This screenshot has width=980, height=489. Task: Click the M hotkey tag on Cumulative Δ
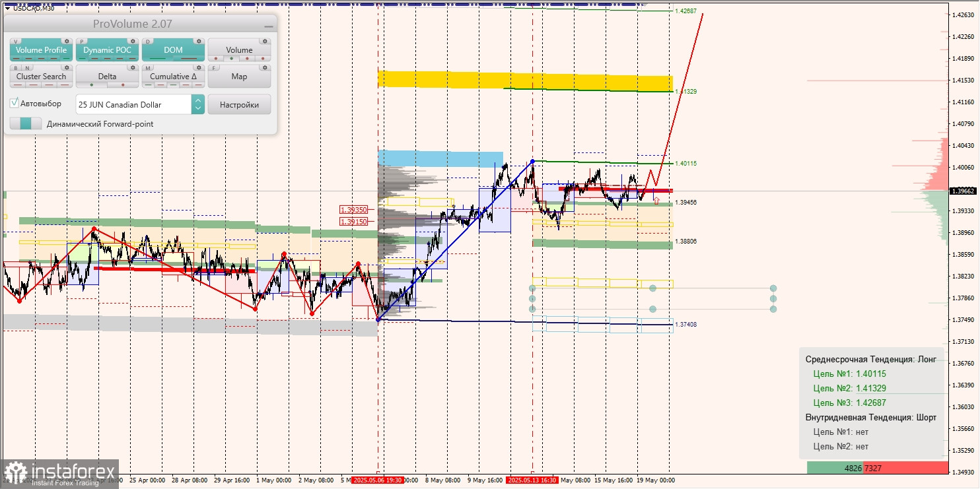click(147, 68)
